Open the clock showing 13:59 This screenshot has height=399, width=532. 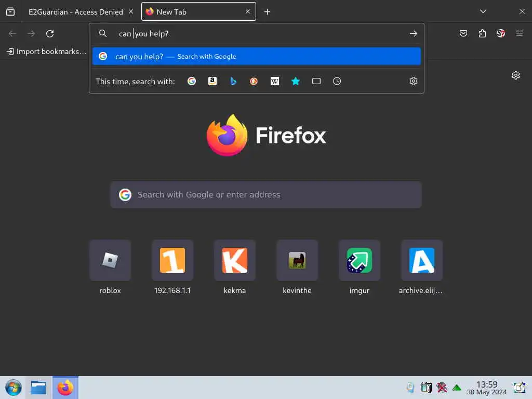tap(487, 388)
